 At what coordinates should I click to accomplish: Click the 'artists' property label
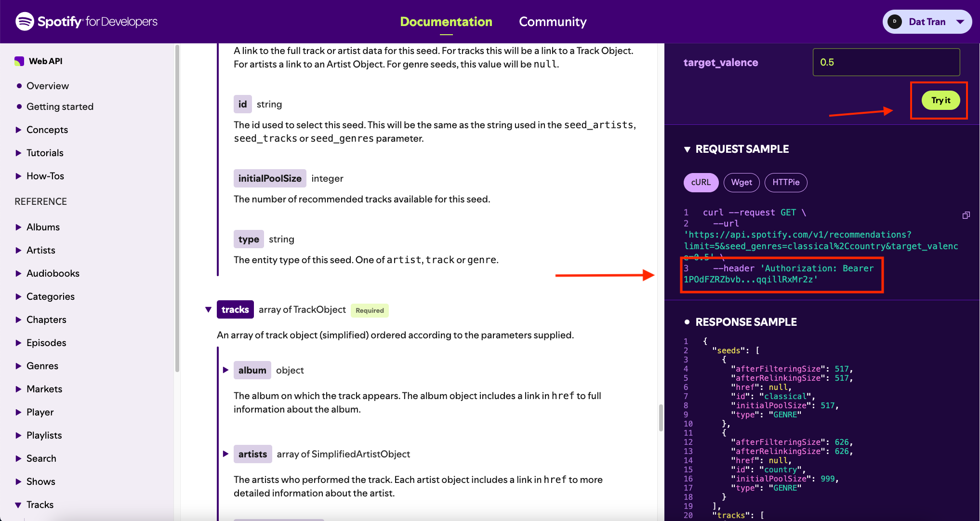tap(252, 454)
